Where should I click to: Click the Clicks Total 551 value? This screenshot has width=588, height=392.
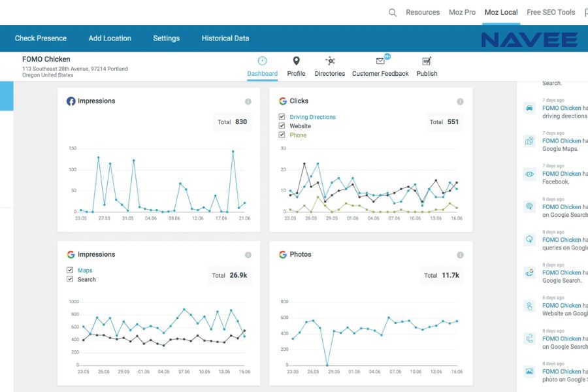[453, 122]
